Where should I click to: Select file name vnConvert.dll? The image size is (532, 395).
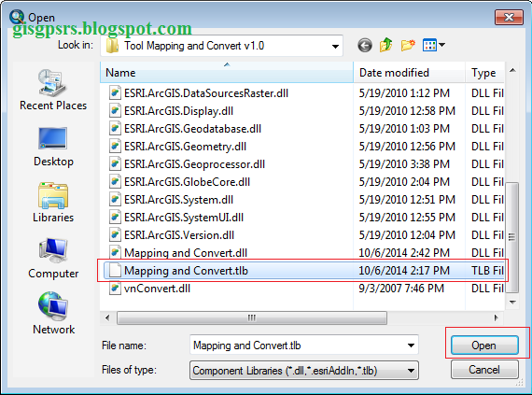(x=157, y=289)
